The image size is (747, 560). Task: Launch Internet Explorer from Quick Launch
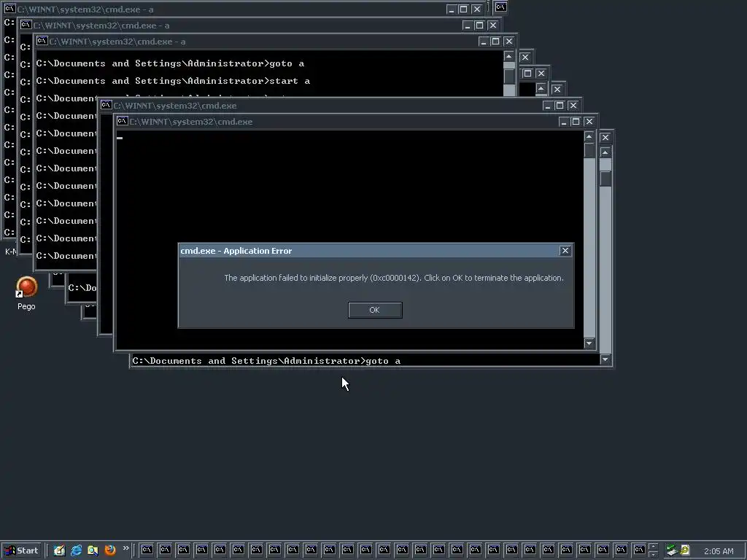click(x=76, y=551)
